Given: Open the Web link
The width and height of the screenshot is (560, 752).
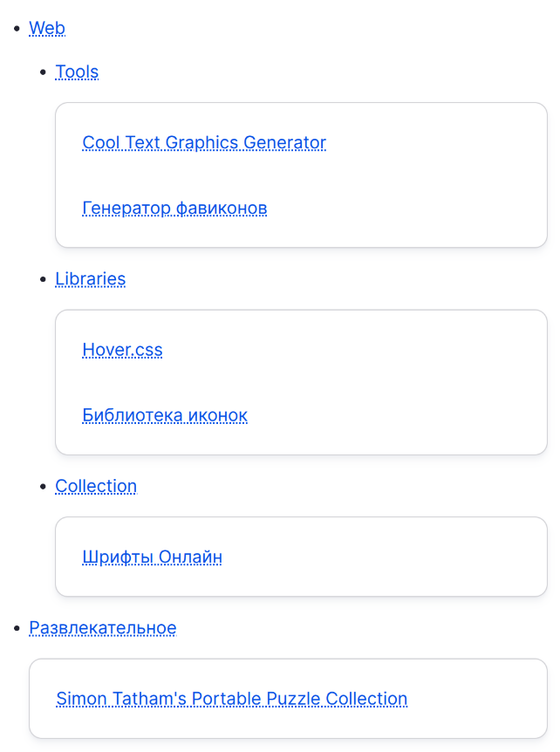Looking at the screenshot, I should [47, 29].
